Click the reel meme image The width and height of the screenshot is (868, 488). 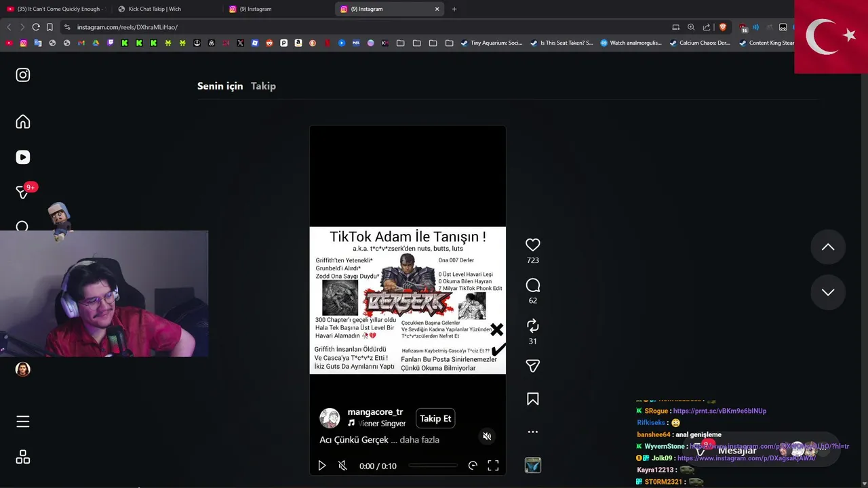(408, 300)
